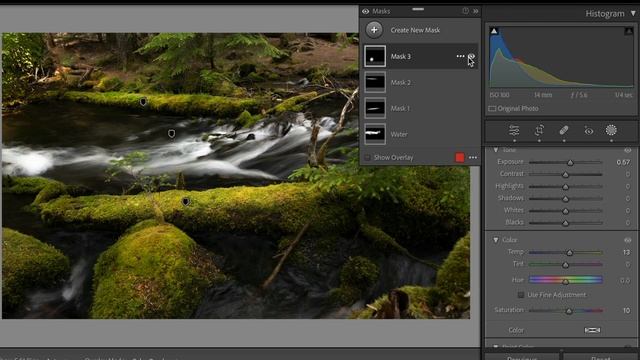Select the Red Eye correction tool
This screenshot has height=360, width=640.
click(589, 131)
